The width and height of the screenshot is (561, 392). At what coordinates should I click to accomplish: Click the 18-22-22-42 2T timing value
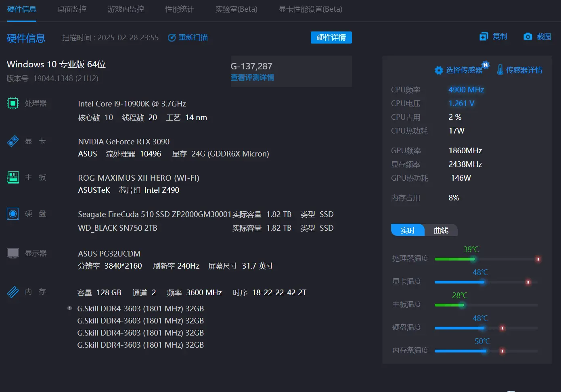[279, 292]
